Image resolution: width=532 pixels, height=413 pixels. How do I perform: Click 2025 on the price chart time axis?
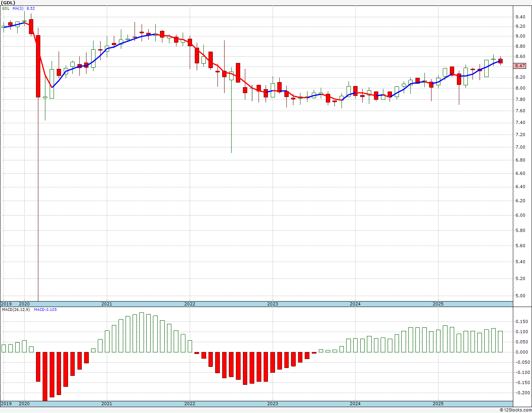coord(438,304)
